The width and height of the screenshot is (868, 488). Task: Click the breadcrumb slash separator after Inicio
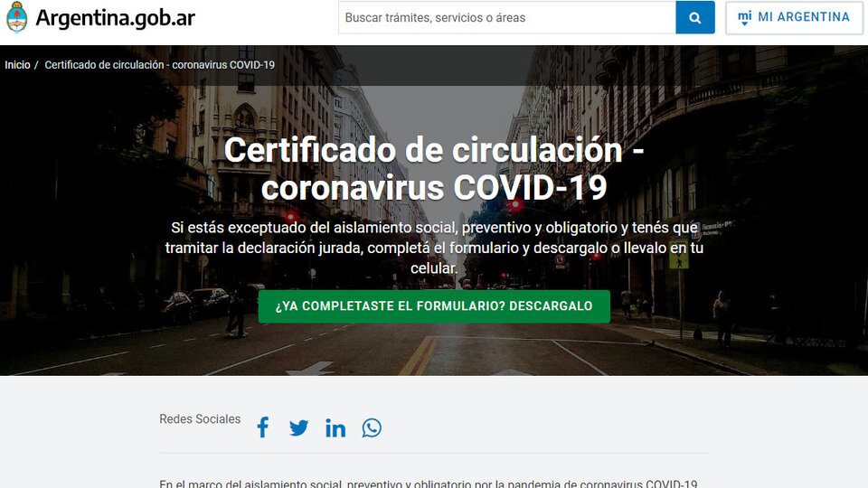36,65
